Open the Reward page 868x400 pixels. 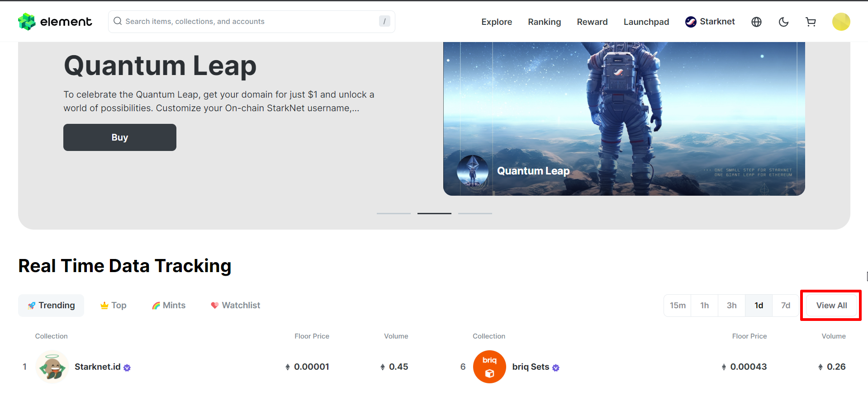(x=592, y=22)
